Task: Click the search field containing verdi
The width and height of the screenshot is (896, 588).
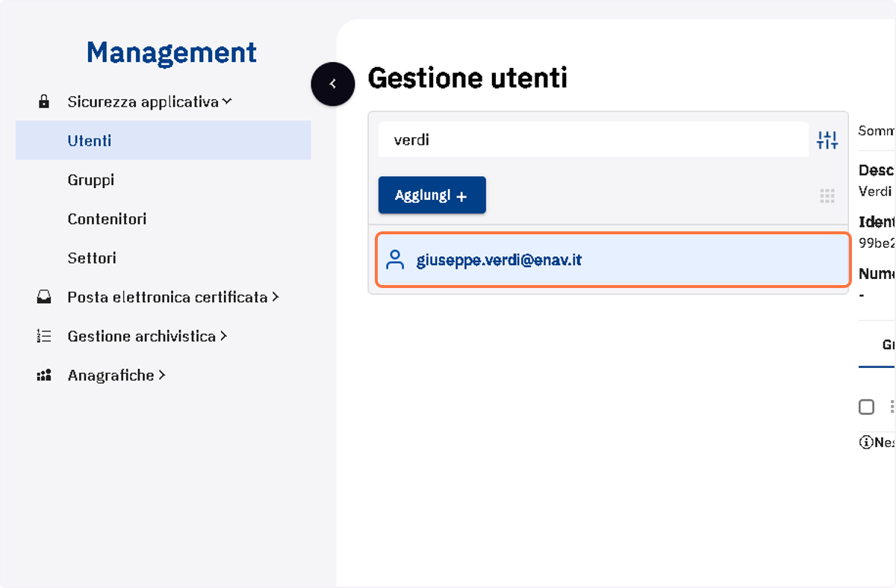Action: [x=593, y=140]
